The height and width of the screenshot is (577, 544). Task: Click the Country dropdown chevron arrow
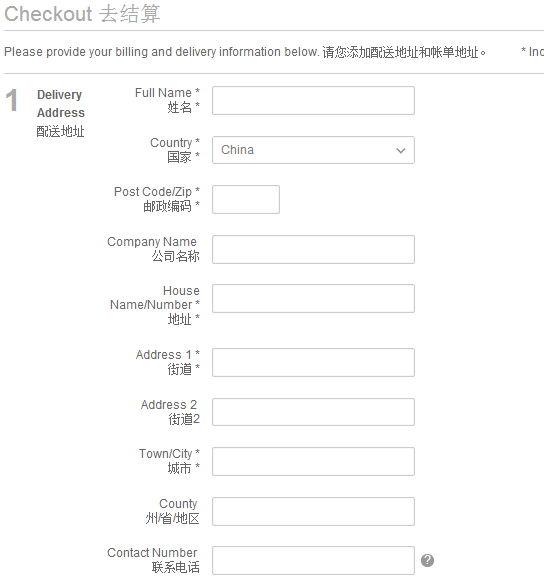(x=401, y=151)
